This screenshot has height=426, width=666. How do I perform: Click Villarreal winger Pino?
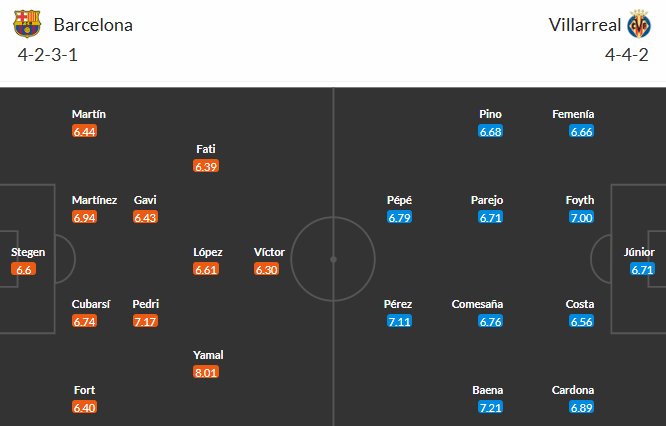[x=491, y=114]
